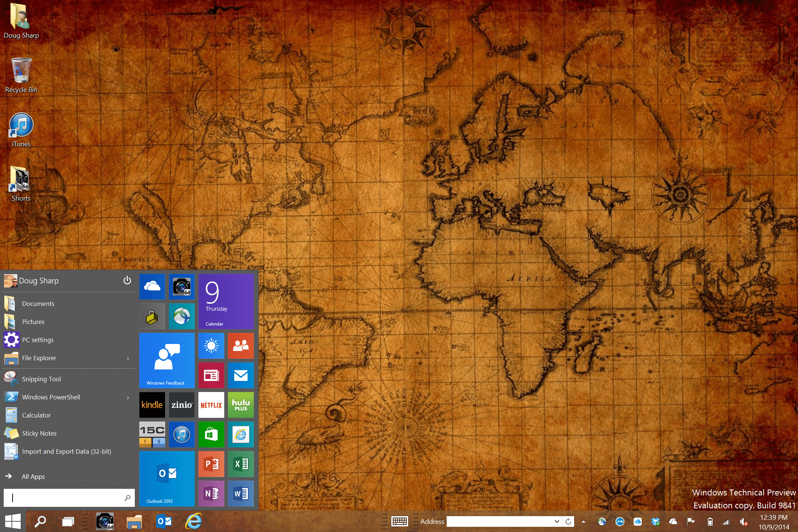Click the taskbar Address input field

[x=500, y=521]
